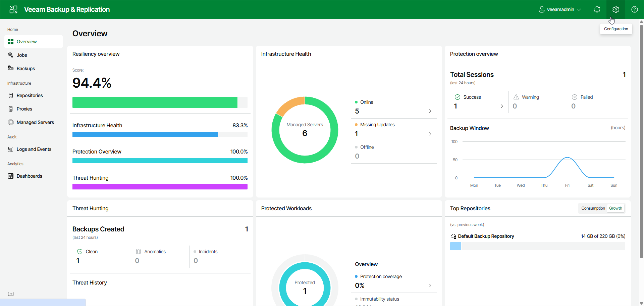Click the Logs and Events icon
This screenshot has height=306, width=644.
11,149
